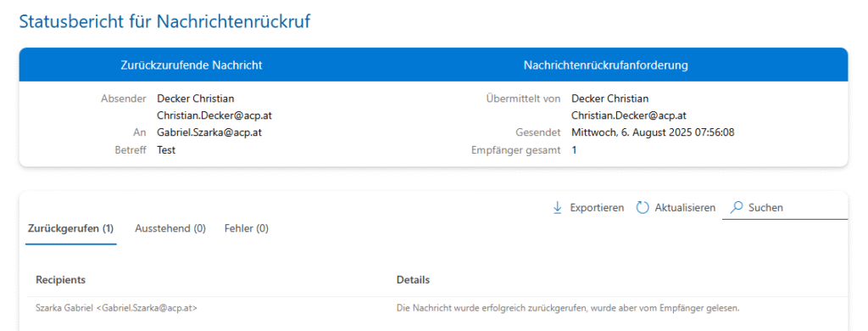
Task: Click the magnifier search icon
Action: pos(737,208)
